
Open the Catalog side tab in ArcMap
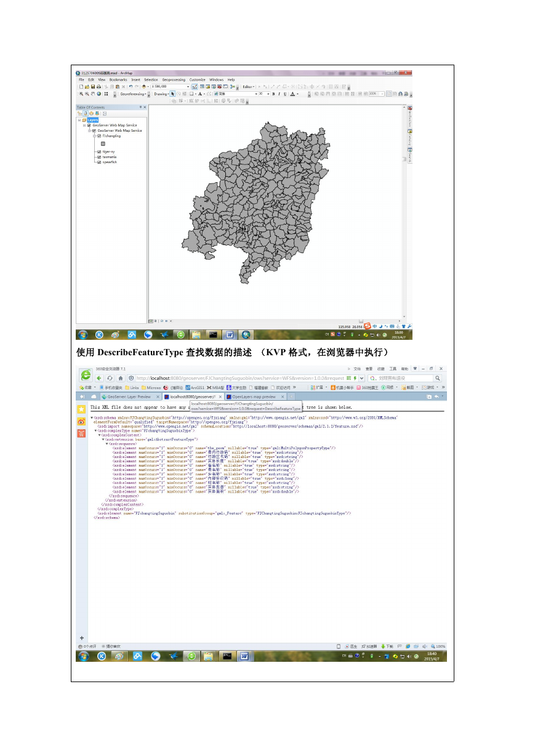point(410,137)
